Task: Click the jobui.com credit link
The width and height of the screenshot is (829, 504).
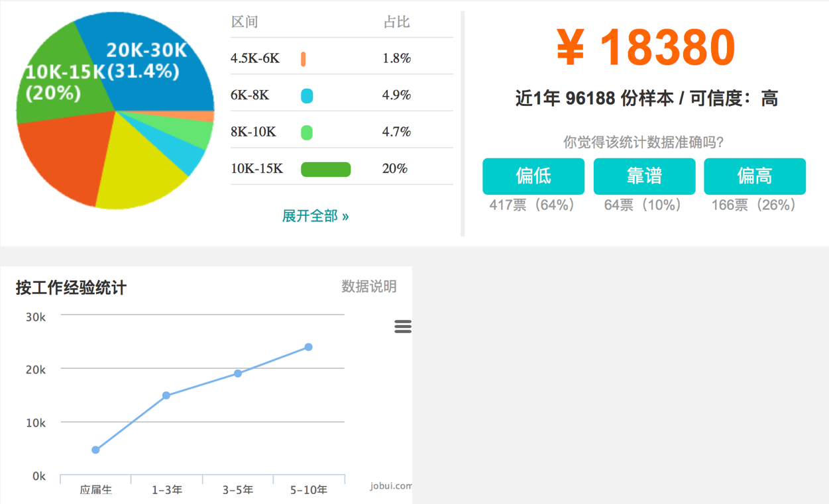Action: (x=391, y=485)
